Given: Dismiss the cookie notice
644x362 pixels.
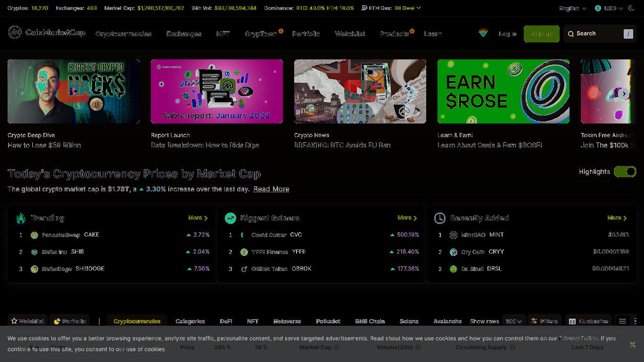Looking at the screenshot, I should pos(632,345).
